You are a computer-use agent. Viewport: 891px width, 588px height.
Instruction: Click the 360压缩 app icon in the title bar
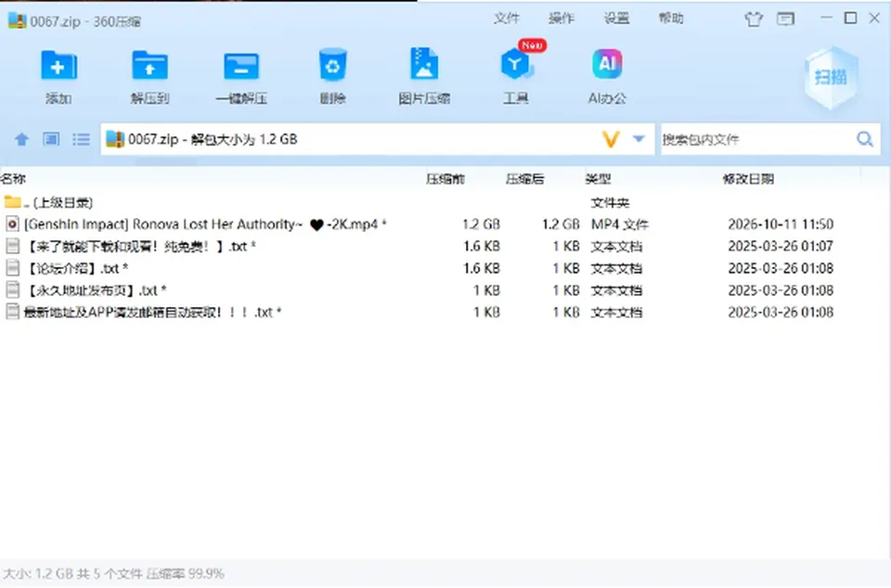point(17,20)
